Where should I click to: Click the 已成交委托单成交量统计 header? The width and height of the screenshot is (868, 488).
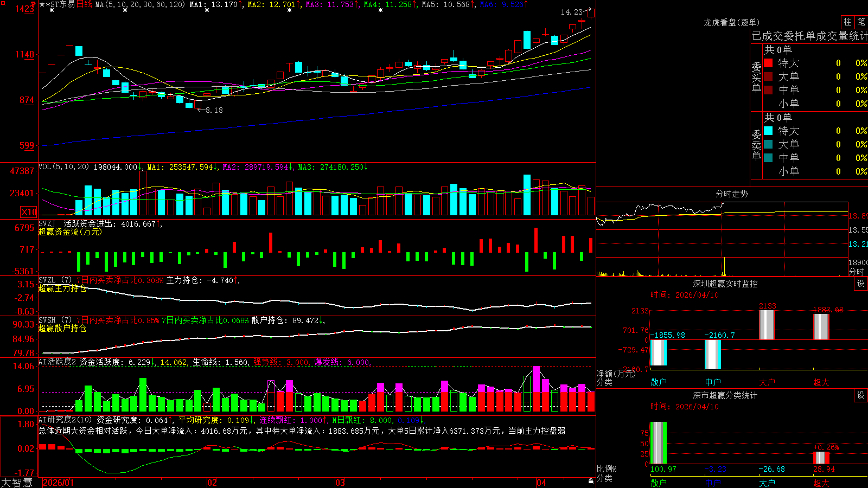click(x=809, y=36)
